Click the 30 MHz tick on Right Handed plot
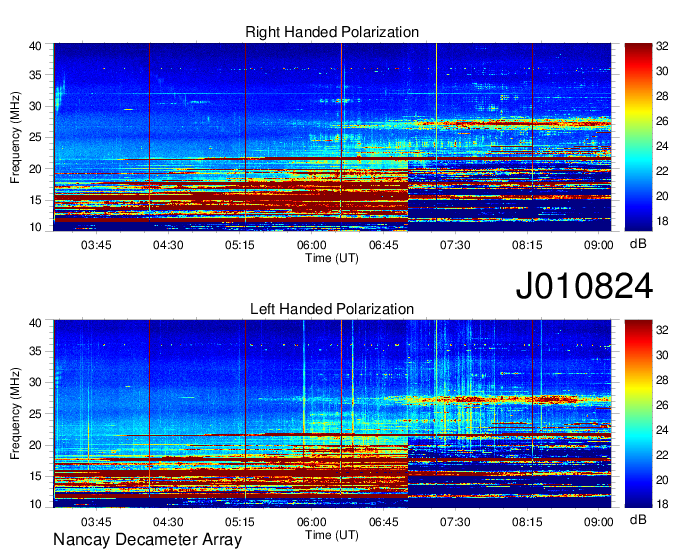This screenshot has height=552, width=680. (35, 106)
